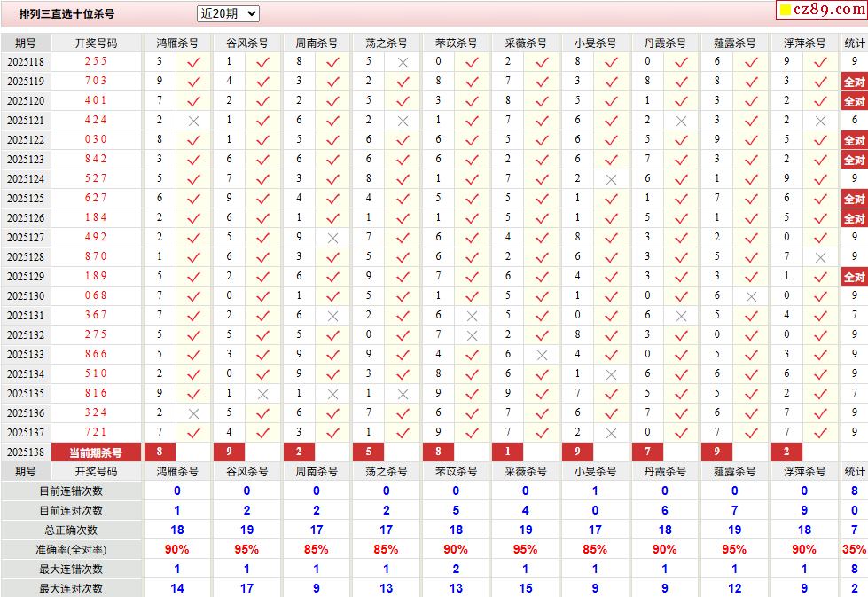The height and width of the screenshot is (597, 868).
Task: Click the gray X in 芣苡杀号 for period 2025132
Action: 472,335
